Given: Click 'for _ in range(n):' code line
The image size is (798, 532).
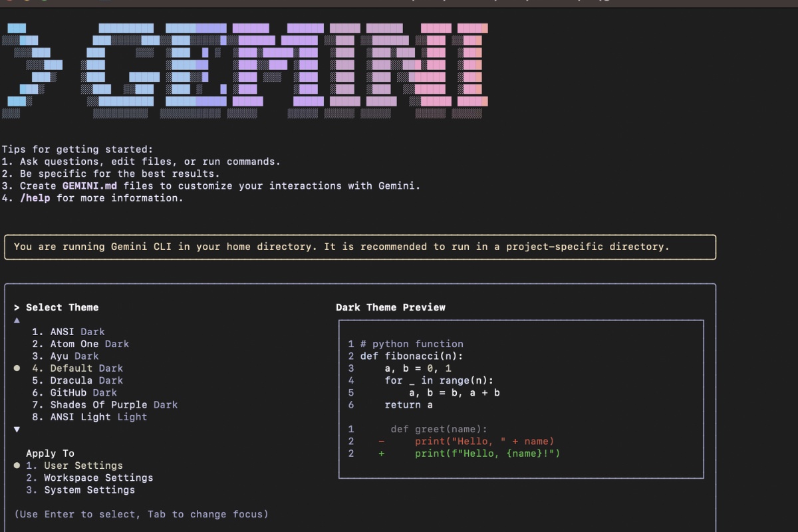Looking at the screenshot, I should click(x=439, y=380).
